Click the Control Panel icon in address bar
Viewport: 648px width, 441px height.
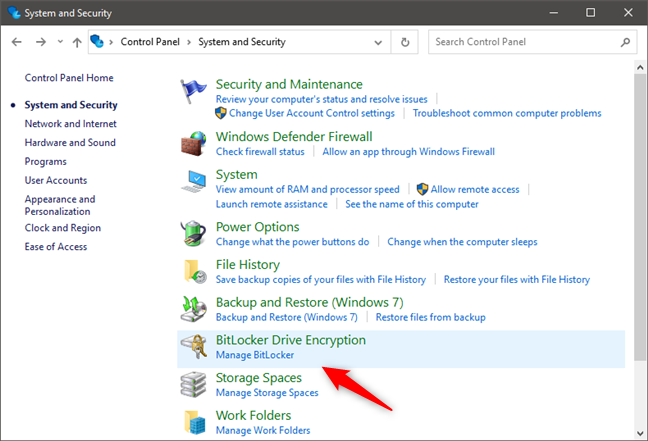pyautogui.click(x=97, y=41)
